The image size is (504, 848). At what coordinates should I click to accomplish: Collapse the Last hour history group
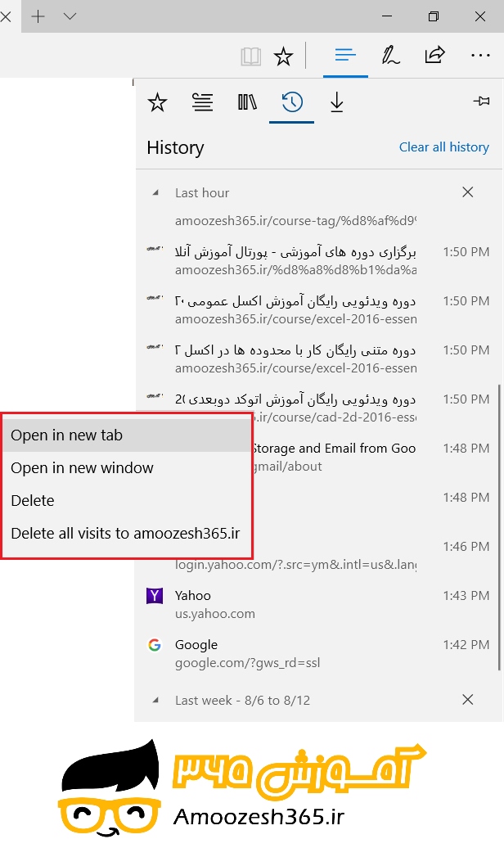click(155, 192)
